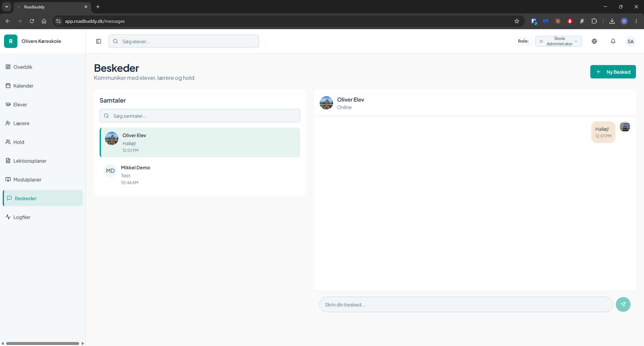Click the browser address bar URL

click(x=95, y=21)
